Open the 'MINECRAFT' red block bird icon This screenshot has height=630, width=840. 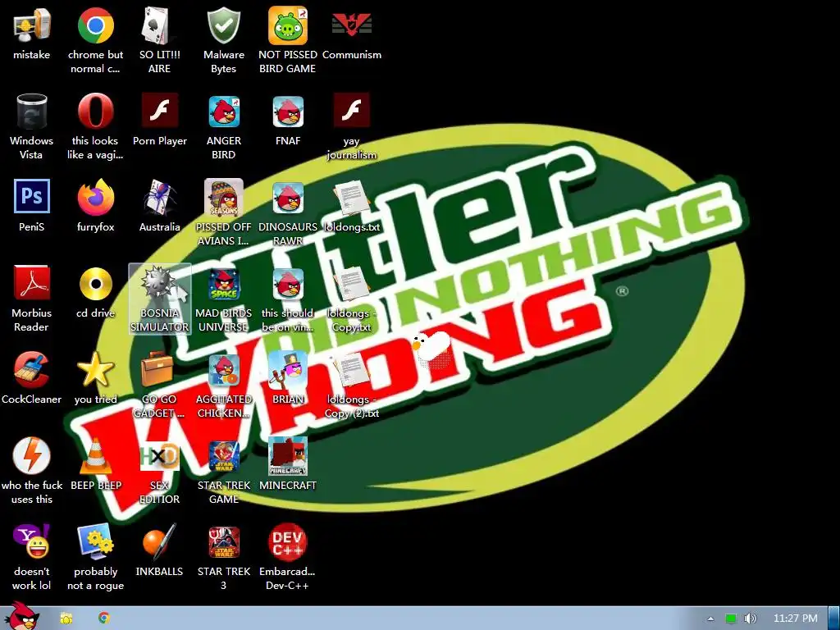click(288, 456)
